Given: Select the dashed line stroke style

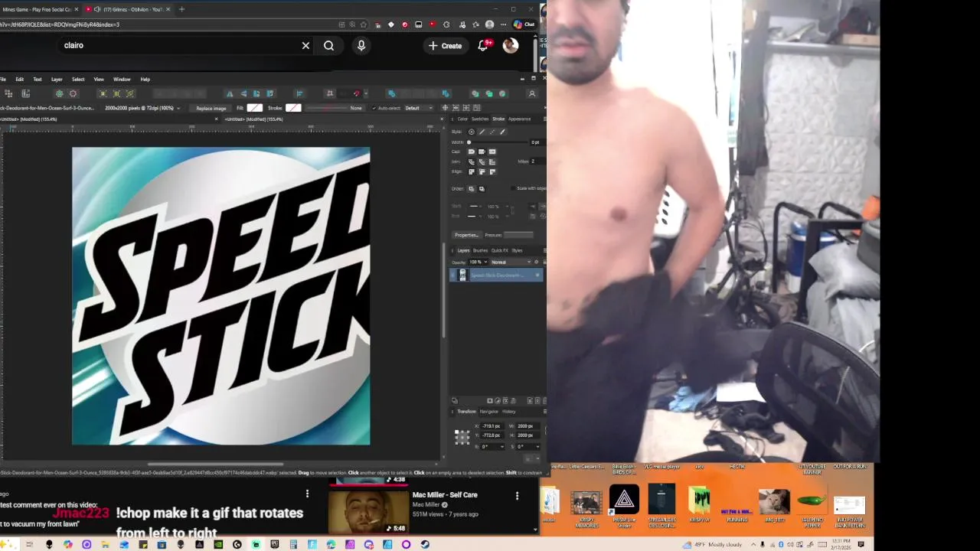Looking at the screenshot, I should tap(492, 132).
